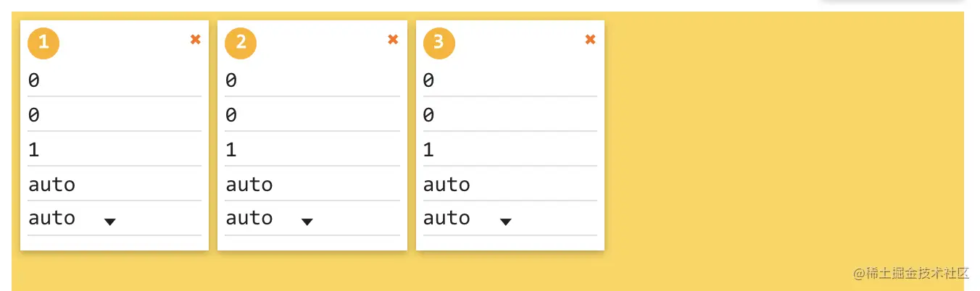
Task: Click the auto text field in card 3
Action: pos(510,185)
